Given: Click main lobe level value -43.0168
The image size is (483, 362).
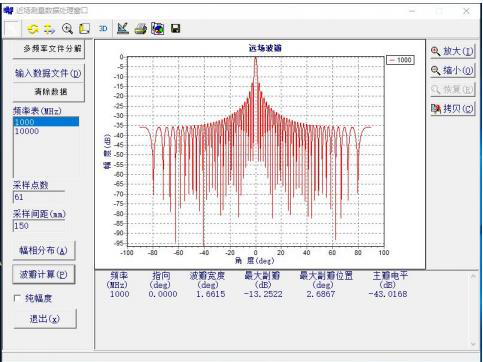Looking at the screenshot, I should 388,294.
